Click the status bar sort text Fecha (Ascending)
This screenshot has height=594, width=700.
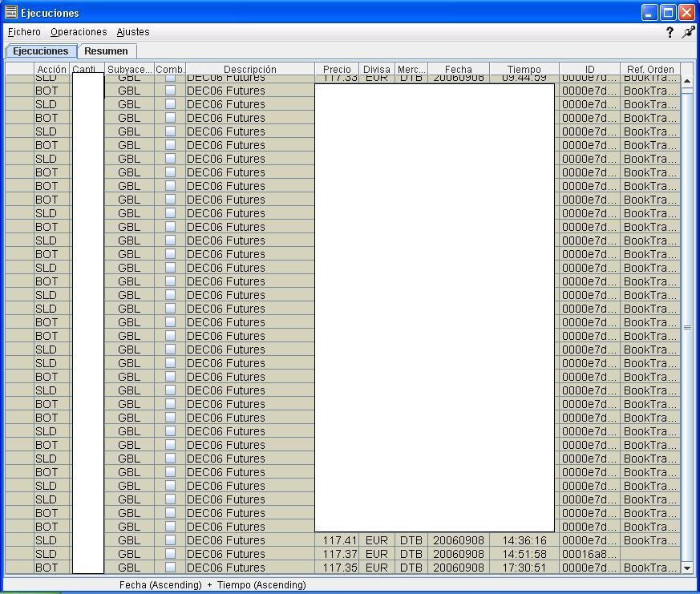point(160,585)
